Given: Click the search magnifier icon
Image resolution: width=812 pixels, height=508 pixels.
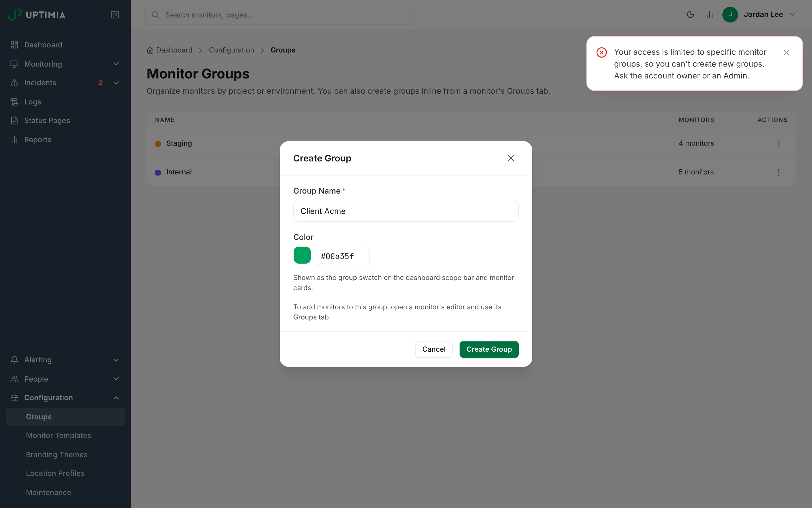Looking at the screenshot, I should (155, 15).
